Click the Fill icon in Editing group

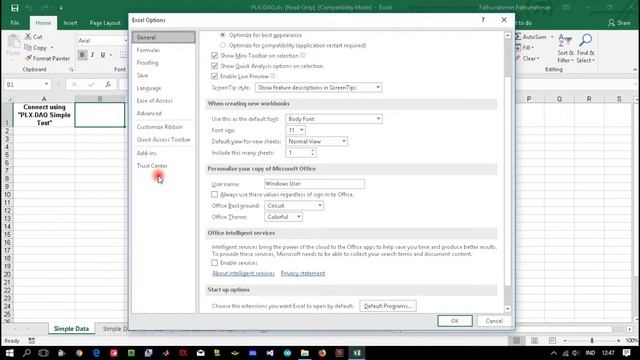[x=518, y=48]
